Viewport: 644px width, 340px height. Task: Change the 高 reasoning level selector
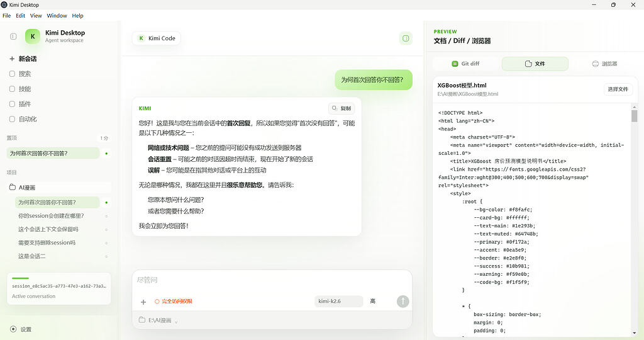(372, 302)
